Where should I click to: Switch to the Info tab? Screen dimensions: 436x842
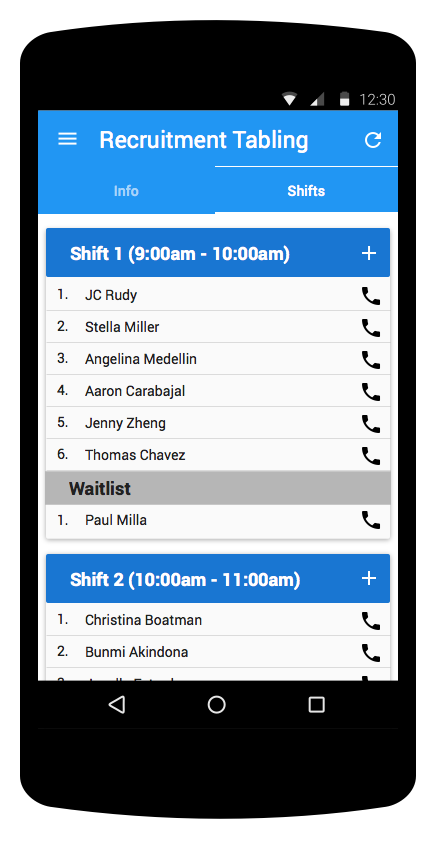click(126, 191)
